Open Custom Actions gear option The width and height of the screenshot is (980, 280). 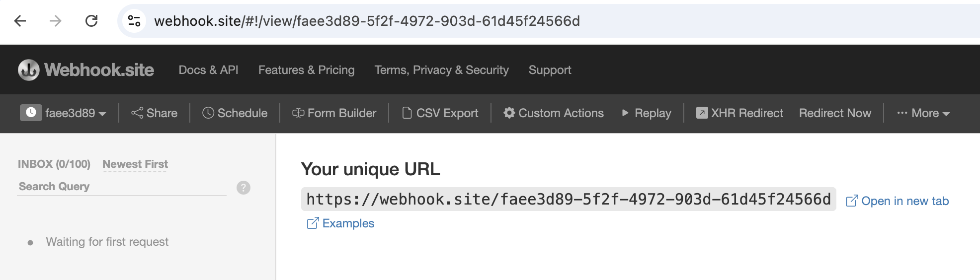554,113
